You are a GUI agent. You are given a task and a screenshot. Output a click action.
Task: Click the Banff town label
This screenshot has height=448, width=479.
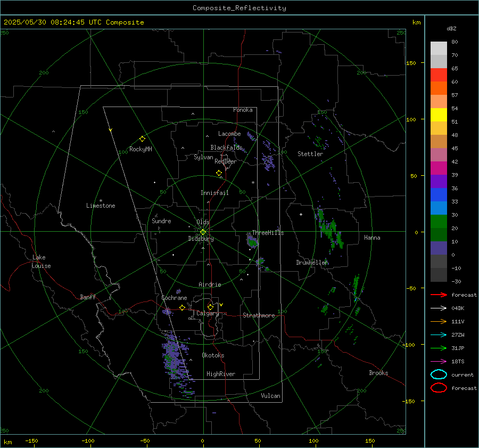pyautogui.click(x=88, y=297)
